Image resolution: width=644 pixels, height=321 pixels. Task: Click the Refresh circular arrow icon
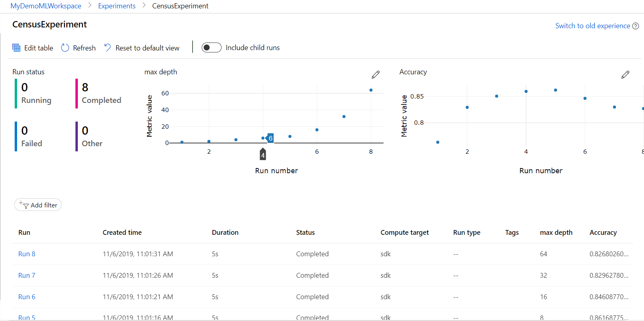click(x=65, y=48)
